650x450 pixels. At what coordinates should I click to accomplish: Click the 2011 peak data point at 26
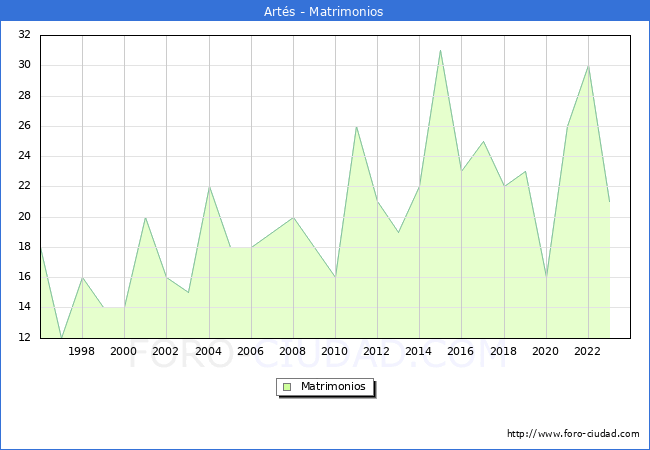[x=357, y=126]
